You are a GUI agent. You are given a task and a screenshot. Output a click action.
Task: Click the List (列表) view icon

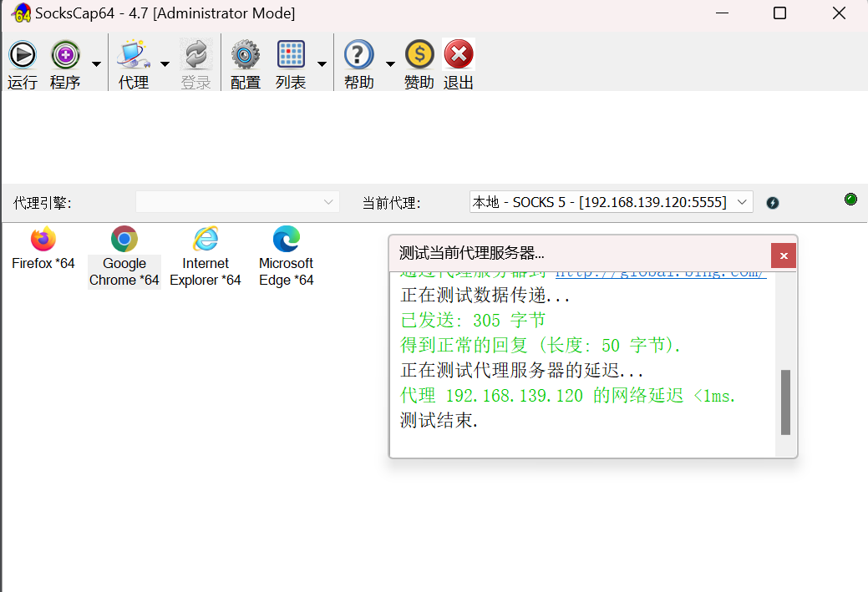pos(291,56)
